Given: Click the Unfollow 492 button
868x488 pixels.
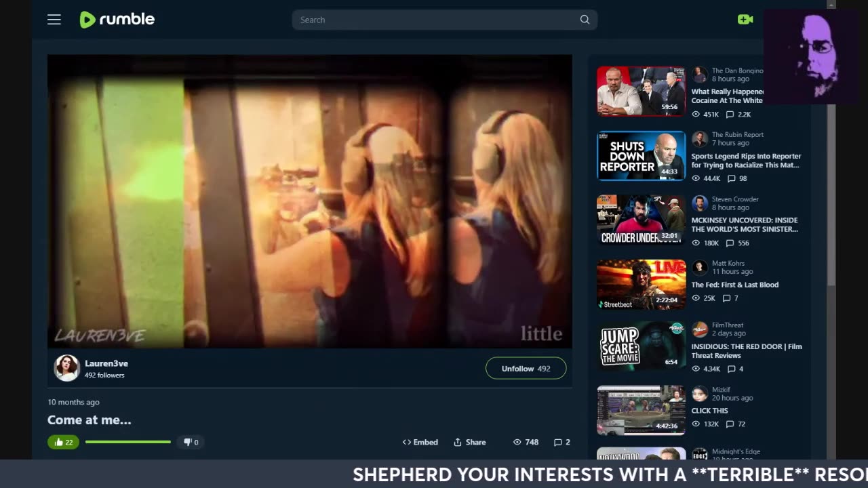Looking at the screenshot, I should [526, 368].
